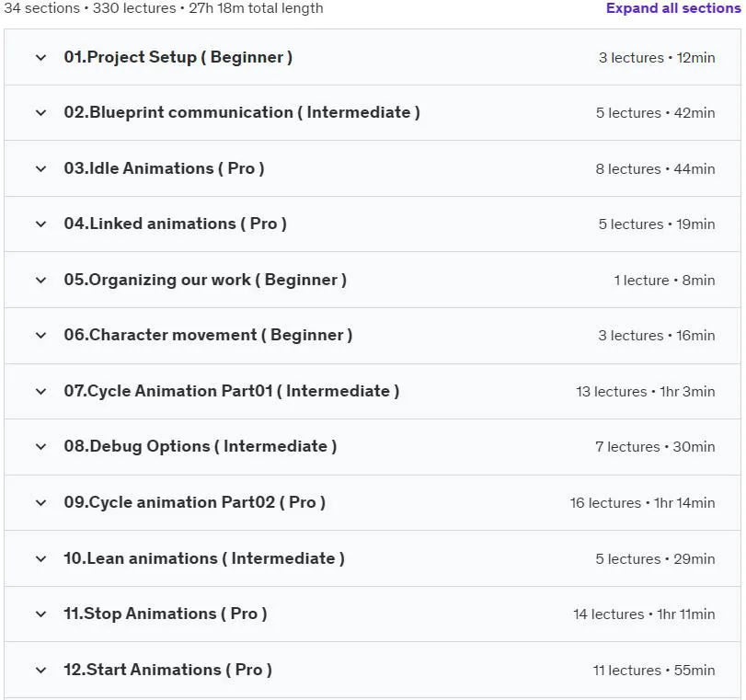Select 02.Blueprint communication section header text
The height and width of the screenshot is (700, 746).
point(242,112)
